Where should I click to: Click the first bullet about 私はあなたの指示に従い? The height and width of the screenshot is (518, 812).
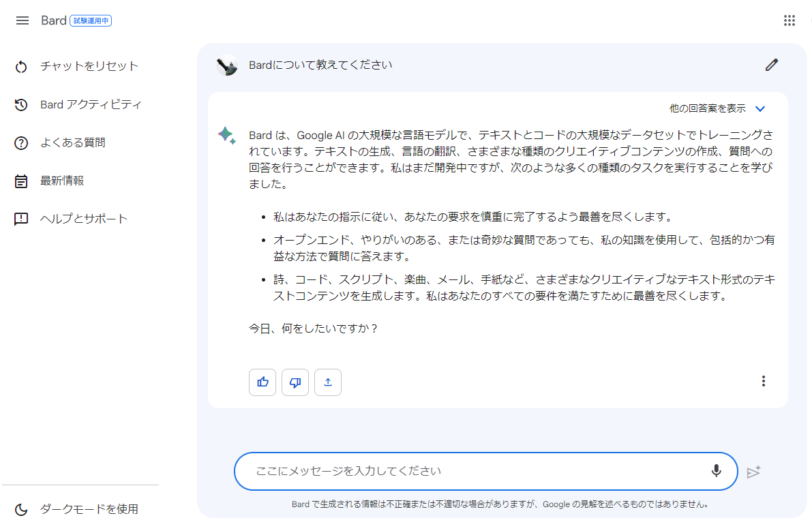click(472, 217)
